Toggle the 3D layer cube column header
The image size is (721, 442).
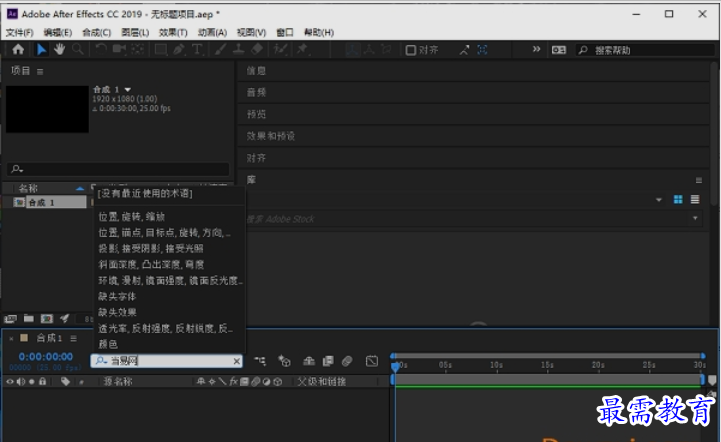click(x=277, y=381)
